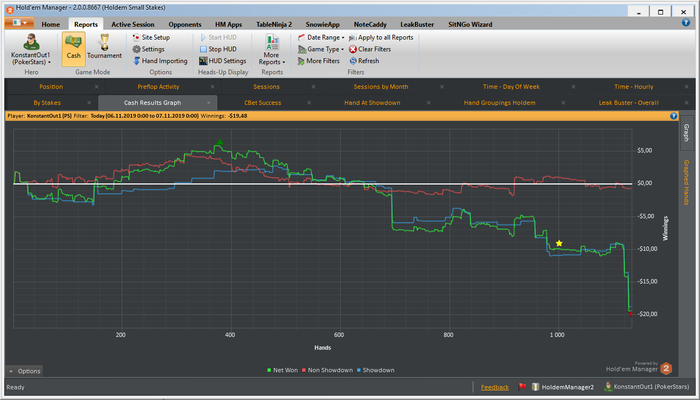The image size is (700, 400).
Task: Toggle the Net Won legend series
Action: click(282, 370)
